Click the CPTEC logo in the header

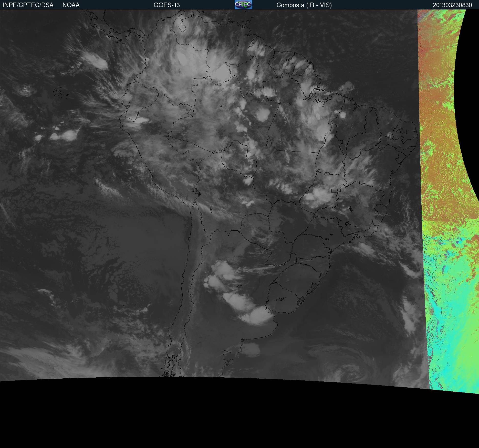tap(243, 5)
